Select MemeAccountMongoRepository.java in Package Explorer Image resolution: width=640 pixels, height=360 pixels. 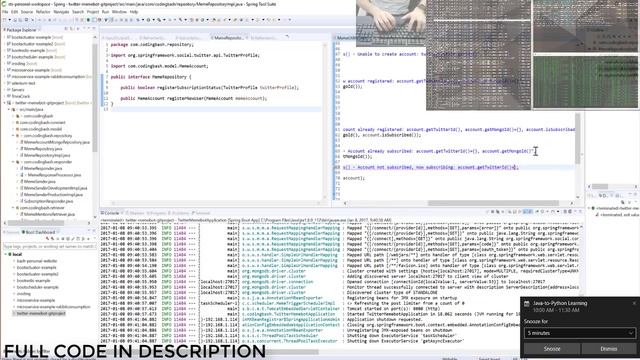point(56,142)
